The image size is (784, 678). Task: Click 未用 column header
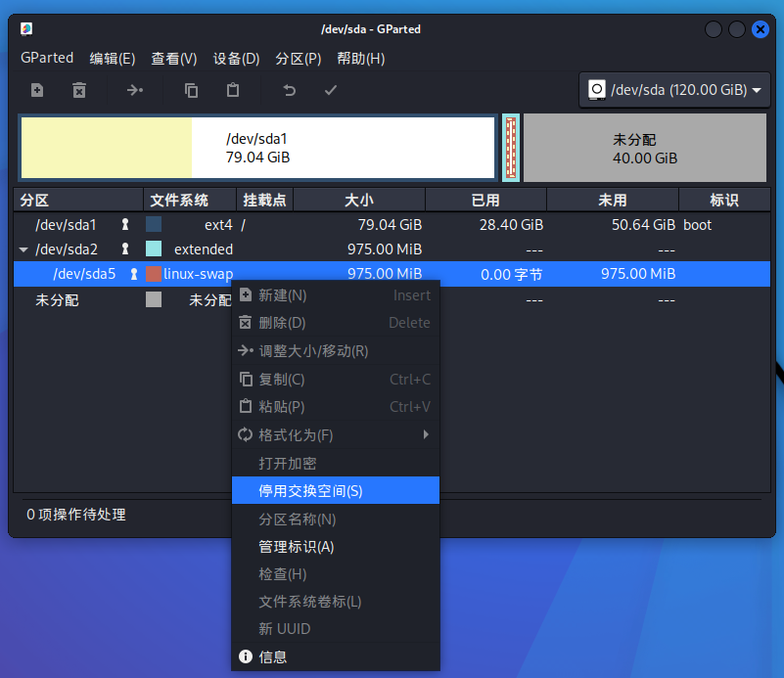point(613,201)
